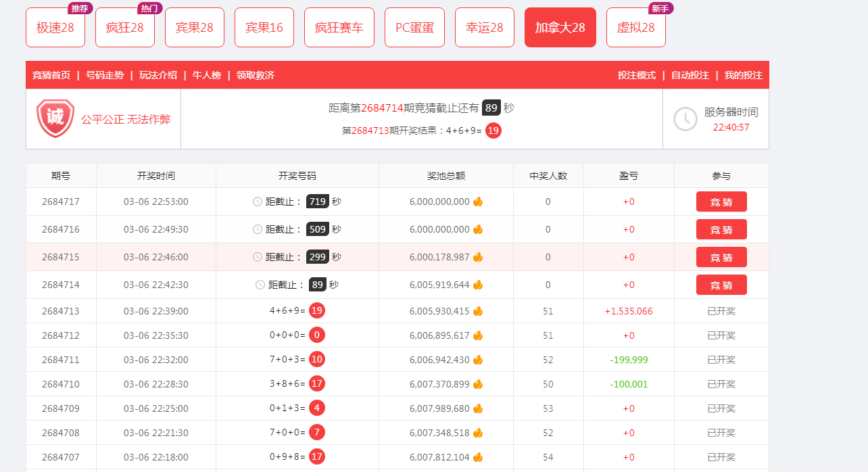The height and width of the screenshot is (472, 868).
Task: Click the red result circle 0 in row 2684712
Action: tap(316, 335)
